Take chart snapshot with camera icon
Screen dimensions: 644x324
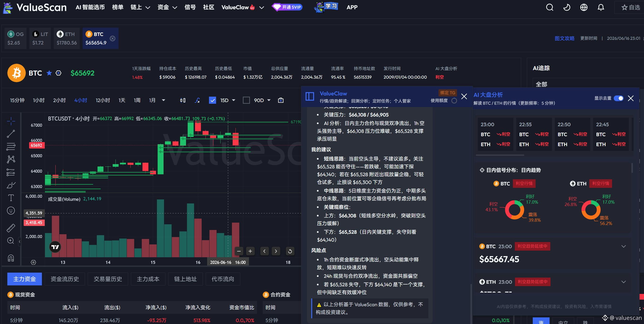click(281, 100)
